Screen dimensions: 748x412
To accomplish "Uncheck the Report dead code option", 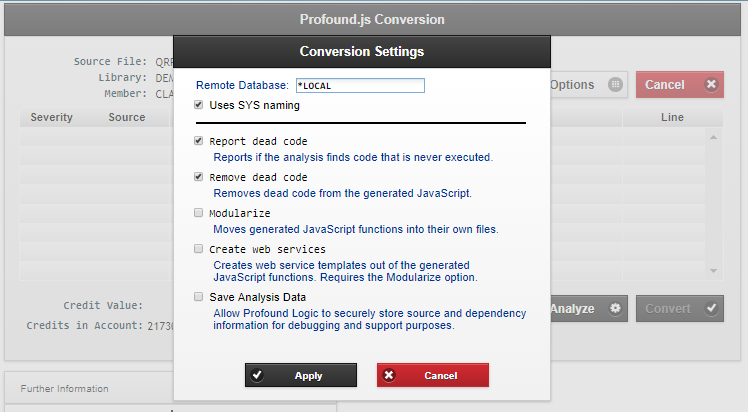I will pyautogui.click(x=200, y=141).
